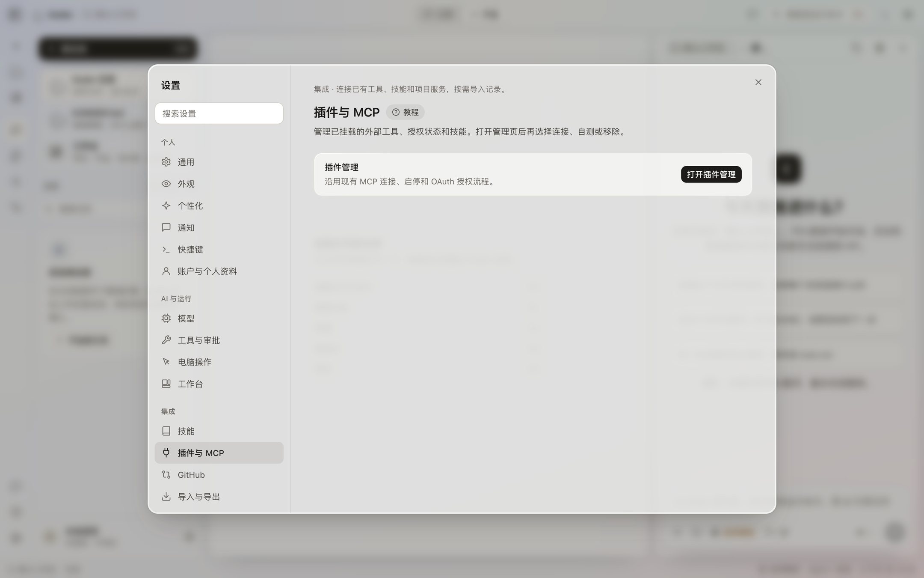Click the download icon beside 导入与导出
Image resolution: width=924 pixels, height=578 pixels.
pyautogui.click(x=166, y=496)
